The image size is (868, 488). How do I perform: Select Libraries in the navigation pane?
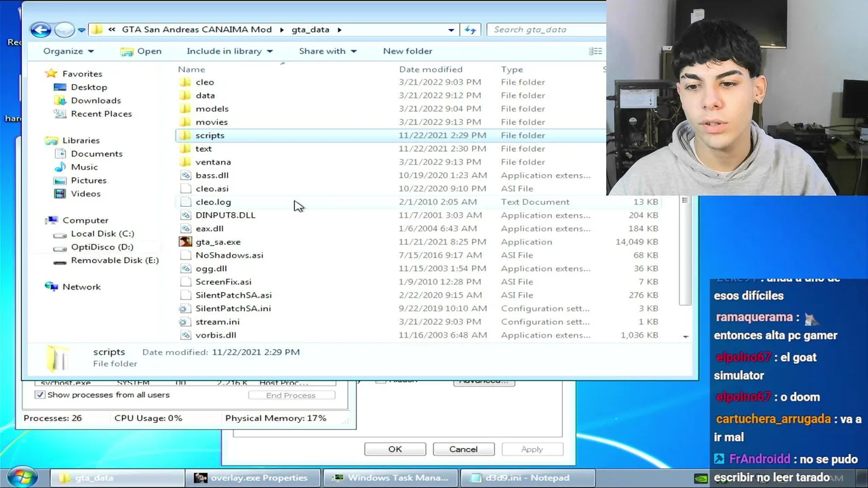coord(81,140)
